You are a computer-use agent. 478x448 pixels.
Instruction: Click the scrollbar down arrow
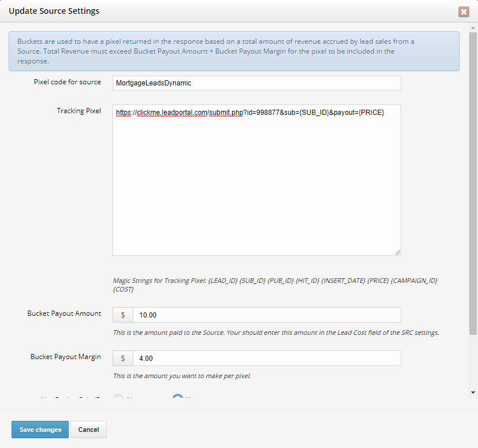473,393
